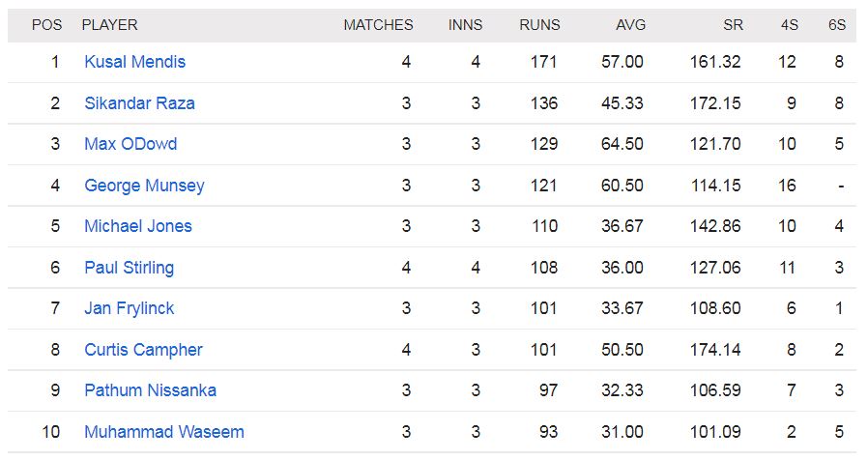Viewport: 868px width, 460px height.
Task: Click Jan Frylinck's name
Action: tap(130, 308)
